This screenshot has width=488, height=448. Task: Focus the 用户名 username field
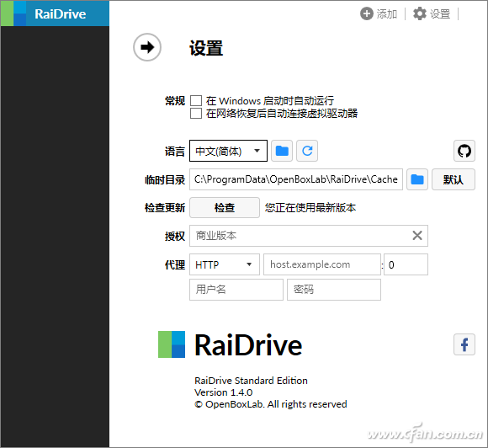236,290
